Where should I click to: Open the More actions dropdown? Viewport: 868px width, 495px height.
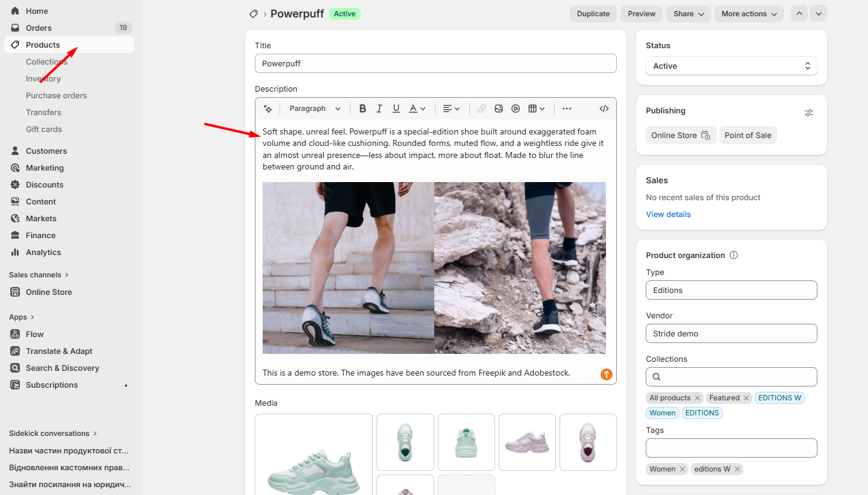[749, 14]
